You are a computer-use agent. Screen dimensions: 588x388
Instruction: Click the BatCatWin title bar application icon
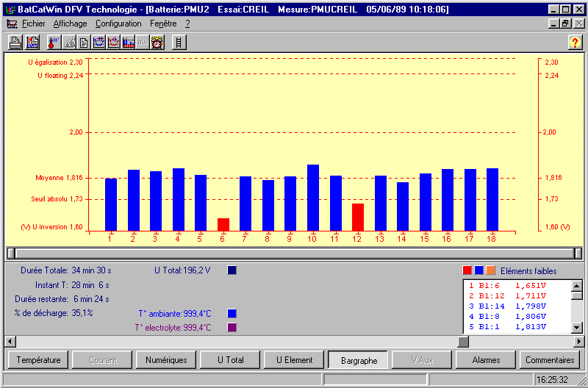click(10, 10)
